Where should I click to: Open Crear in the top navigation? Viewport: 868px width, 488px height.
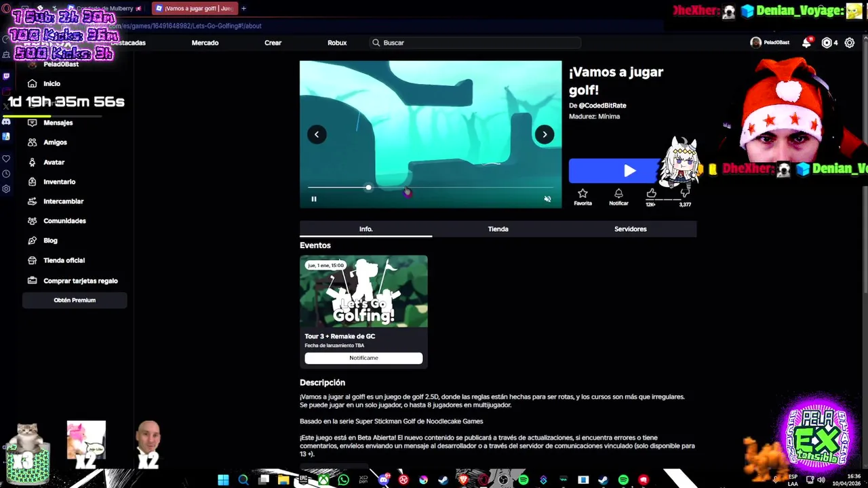[273, 43]
